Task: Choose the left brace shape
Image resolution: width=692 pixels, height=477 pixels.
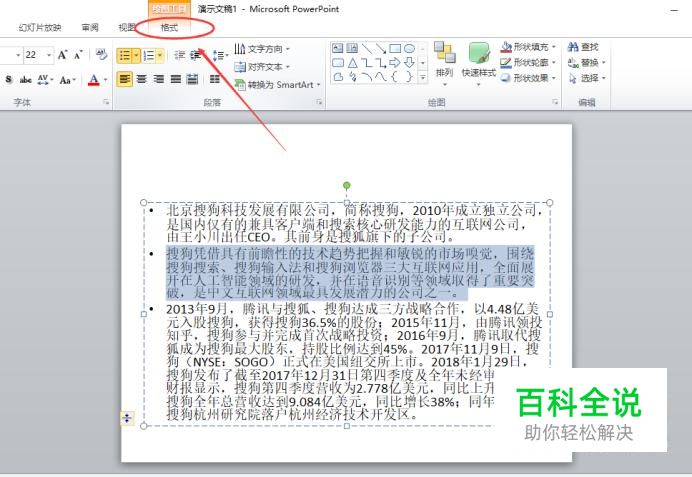Action: click(395, 77)
